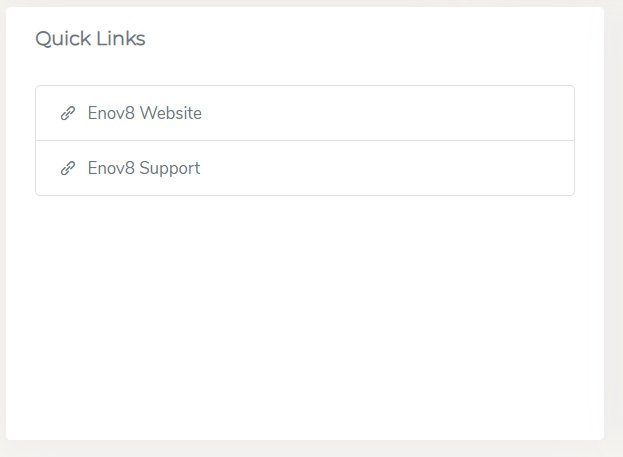Screen dimensions: 623x457
Task: Click the word "Website" in the first link
Action: 170,114
